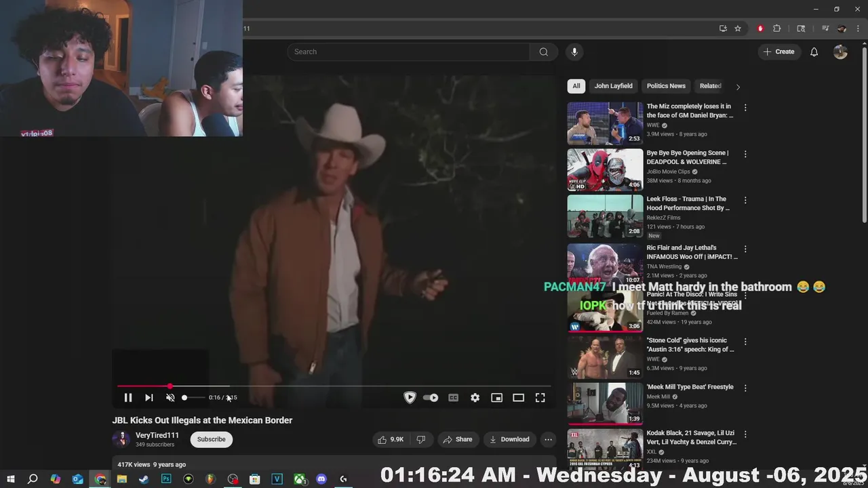Viewport: 868px width, 488px height.
Task: Open the more actions menu beside Download
Action: coord(549,439)
